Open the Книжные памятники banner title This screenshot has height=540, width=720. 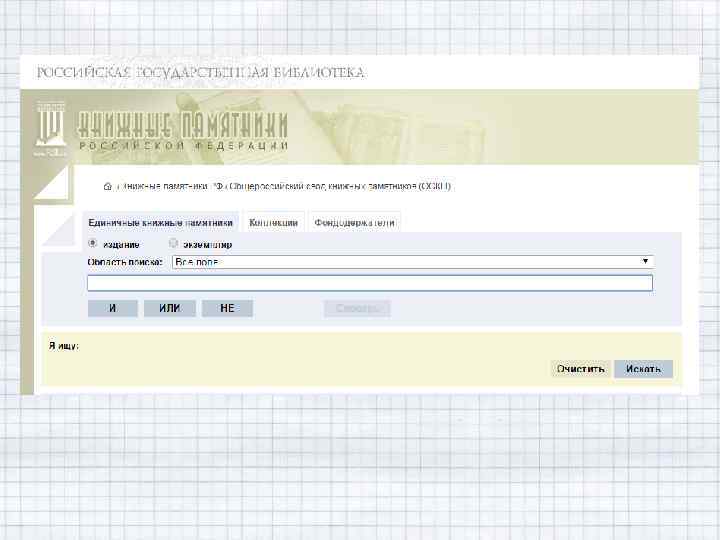pyautogui.click(x=182, y=131)
